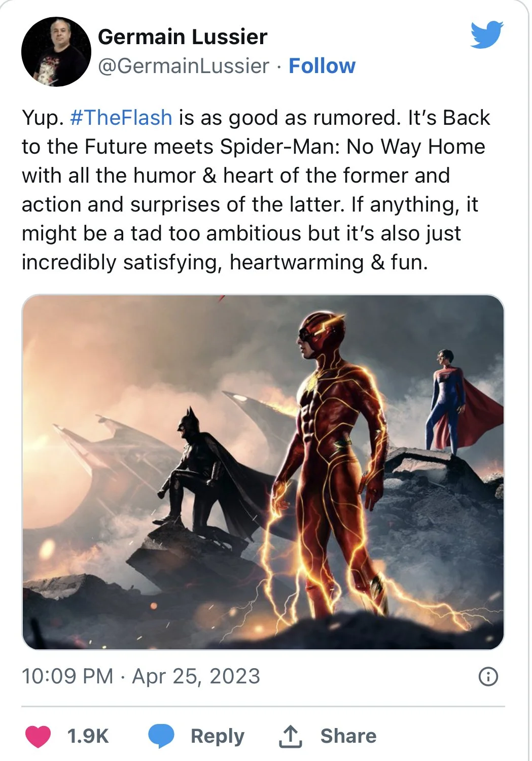Click the Apr 25, 2023 date

click(x=196, y=676)
